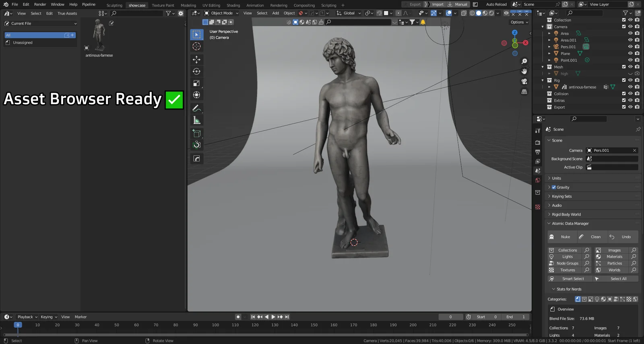Open Object Mode dropdown
The image size is (644, 344).
tap(221, 13)
